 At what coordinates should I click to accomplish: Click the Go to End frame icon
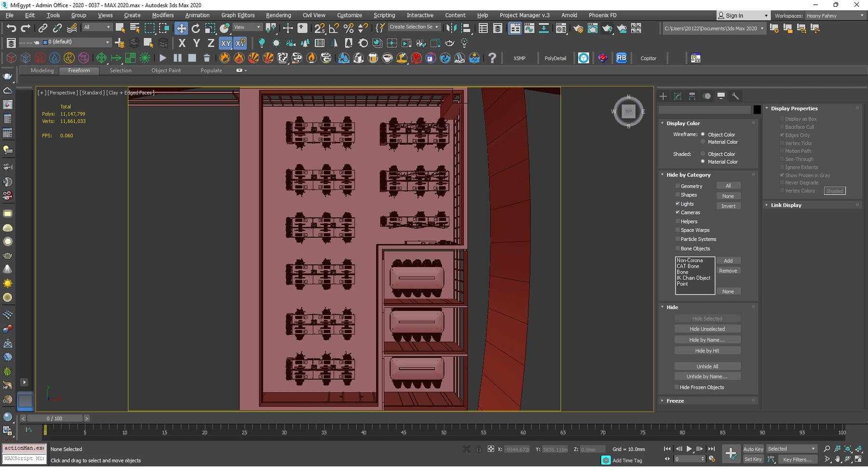(x=711, y=449)
